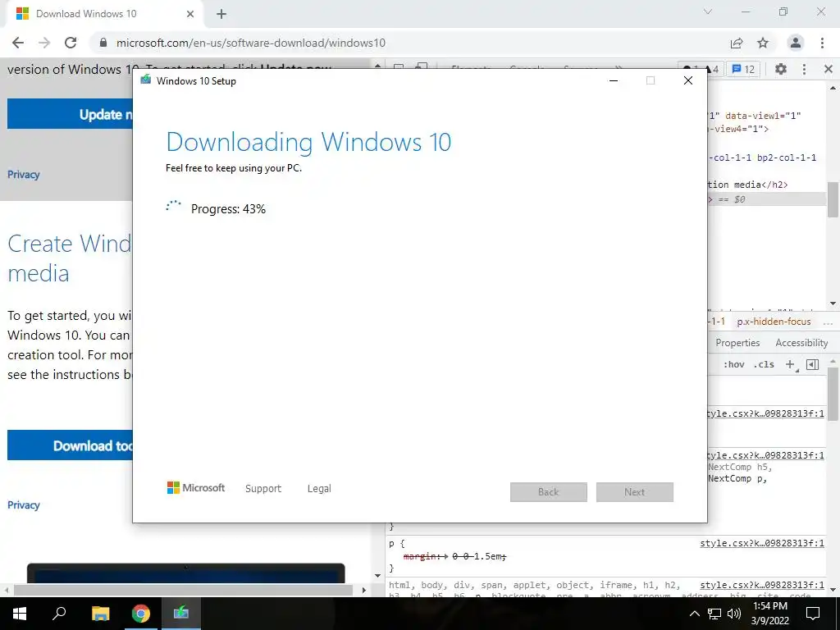Bookmark this page with the star icon
This screenshot has width=840, height=630.
click(x=763, y=43)
